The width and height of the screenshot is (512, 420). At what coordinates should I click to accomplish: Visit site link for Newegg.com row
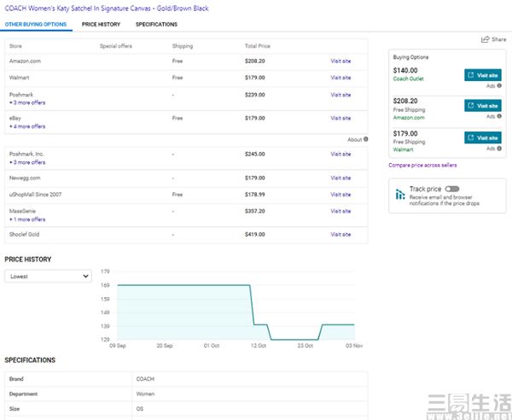click(340, 178)
